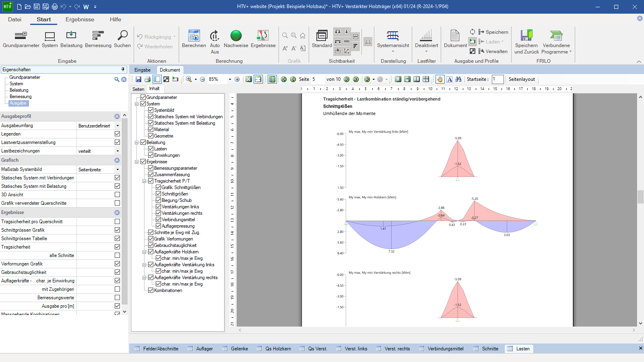Open the Felder/Abschnitte bottom tab
Viewport: 644px width, 362px height.
[156, 349]
